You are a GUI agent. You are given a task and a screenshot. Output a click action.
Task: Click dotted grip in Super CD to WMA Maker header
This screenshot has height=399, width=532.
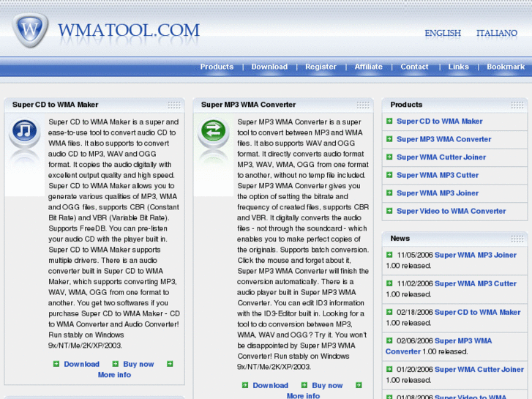coord(174,105)
